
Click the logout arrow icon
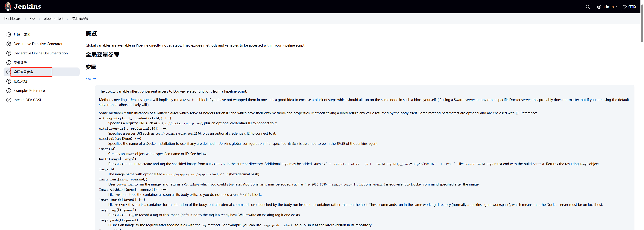coord(625,7)
